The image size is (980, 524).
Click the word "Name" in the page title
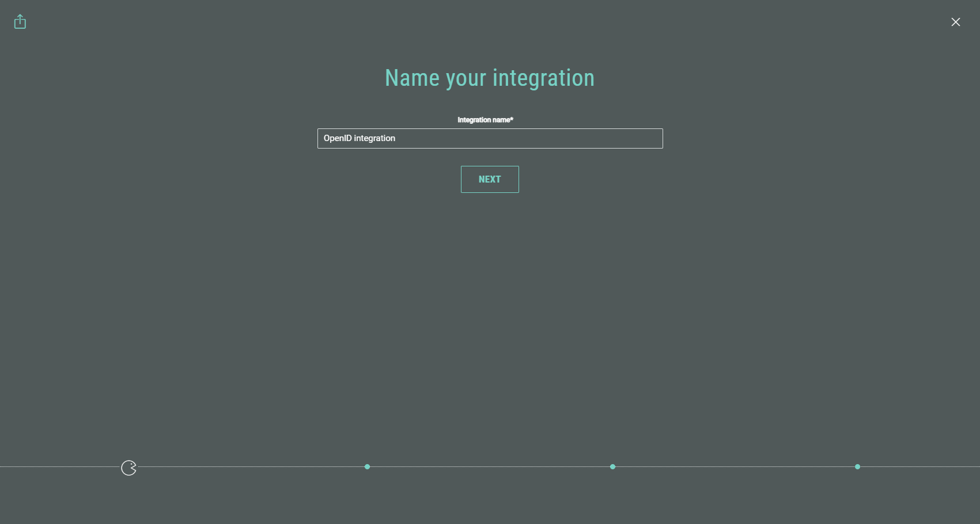[412, 78]
